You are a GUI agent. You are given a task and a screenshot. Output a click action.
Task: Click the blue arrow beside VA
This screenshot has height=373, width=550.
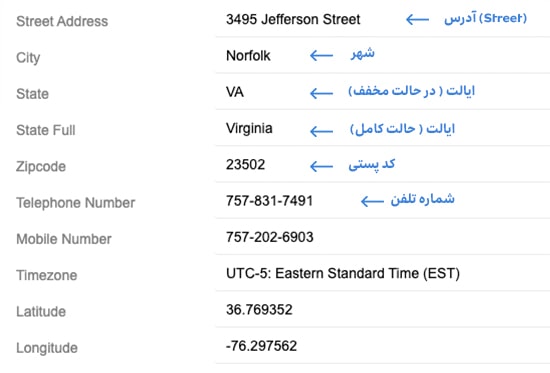[321, 93]
